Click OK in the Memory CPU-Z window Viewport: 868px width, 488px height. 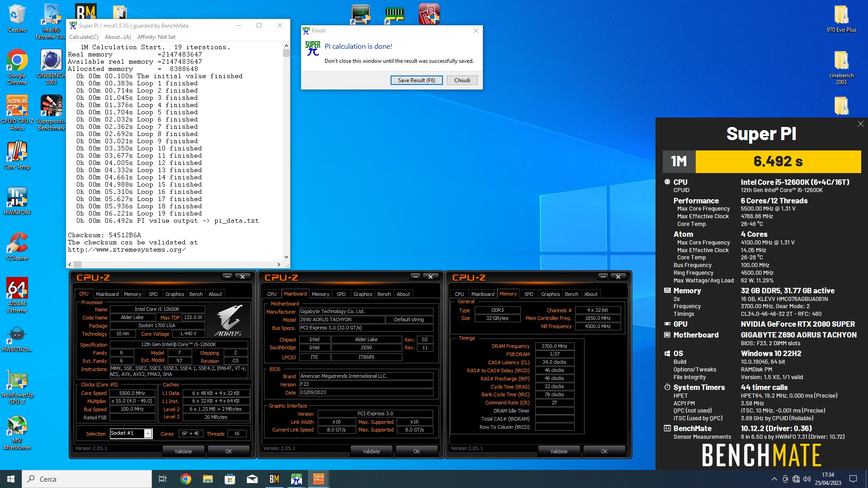point(604,451)
